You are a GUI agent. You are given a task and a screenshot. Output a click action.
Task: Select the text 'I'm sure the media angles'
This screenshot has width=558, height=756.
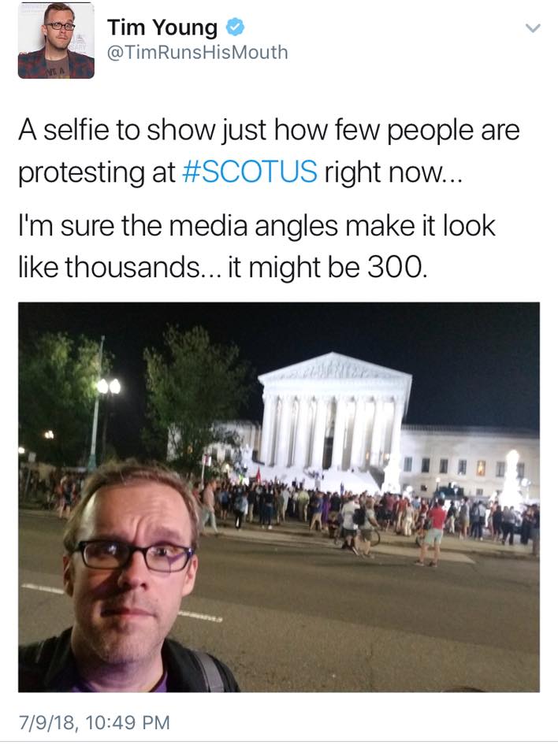pyautogui.click(x=177, y=226)
